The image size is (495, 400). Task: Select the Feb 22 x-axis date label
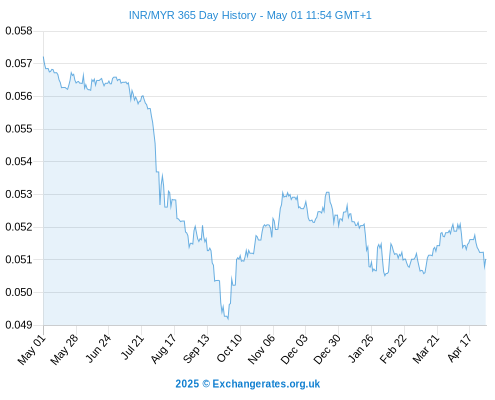[x=393, y=349]
